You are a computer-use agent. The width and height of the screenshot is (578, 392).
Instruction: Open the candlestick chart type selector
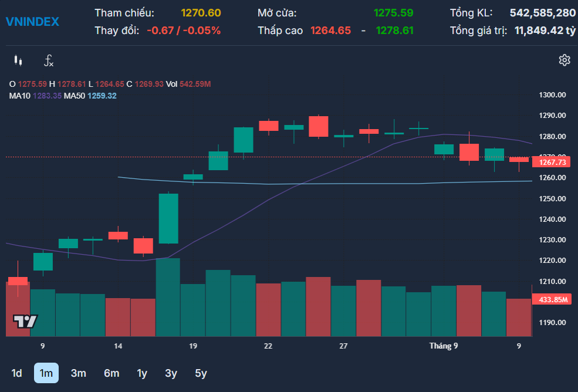18,60
